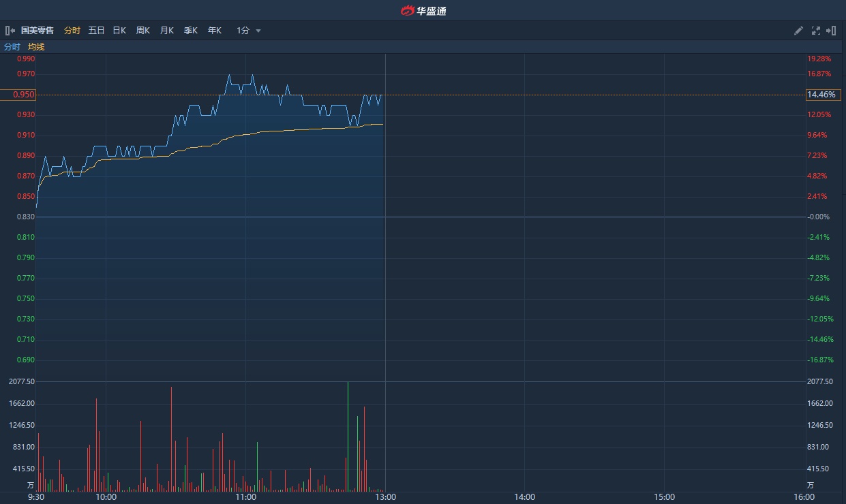This screenshot has width=846, height=504.
Task: Show the 年K chart view
Action: 214,31
